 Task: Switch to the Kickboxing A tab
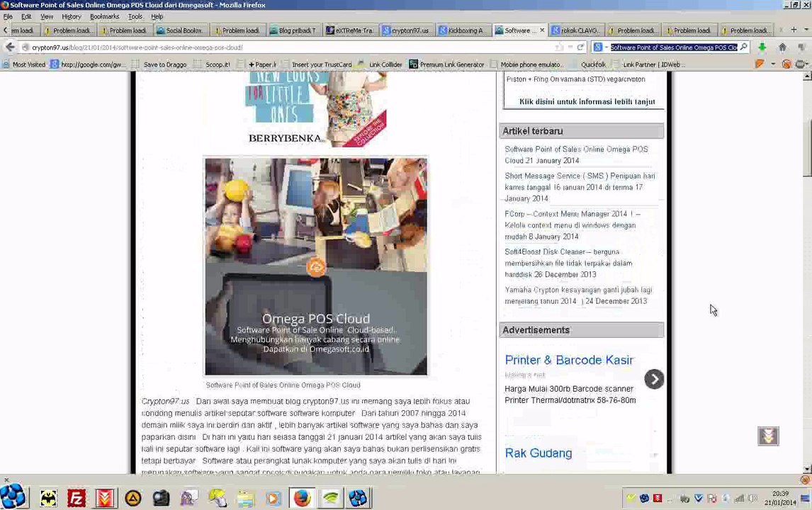pos(463,30)
